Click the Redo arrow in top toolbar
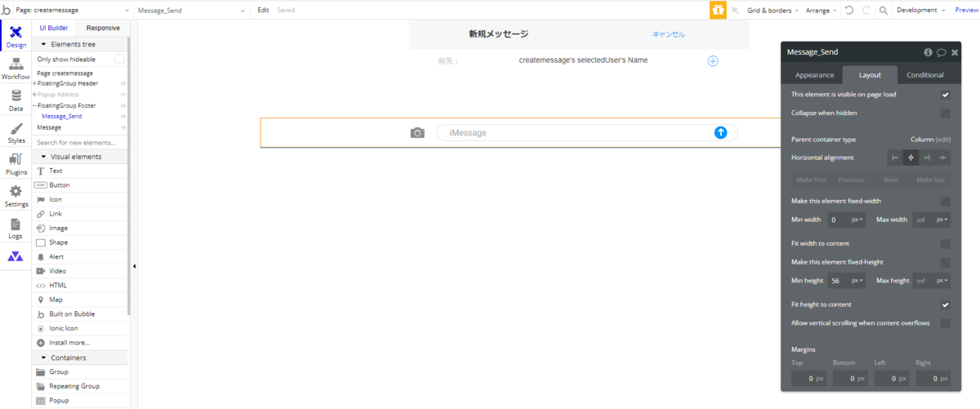 [866, 11]
